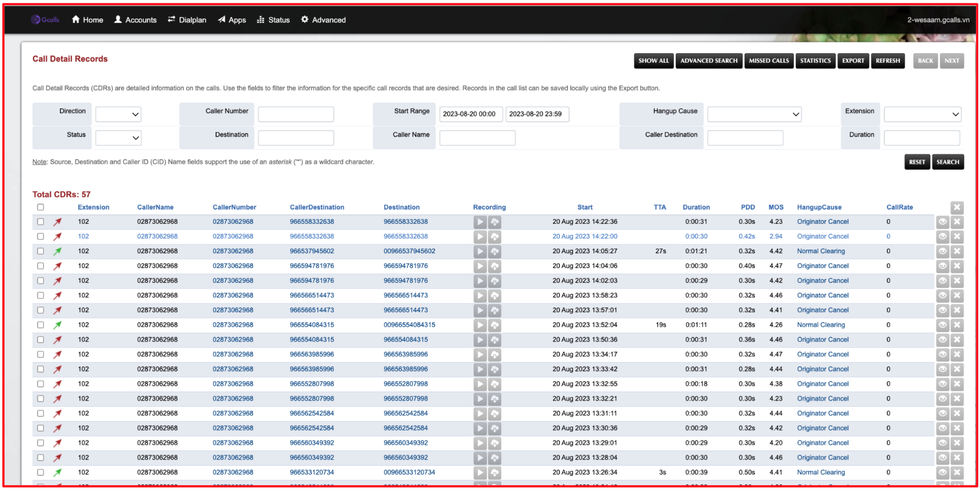Click the Missed Calls button
Viewport: 980px width, 490px height.
click(x=768, y=61)
